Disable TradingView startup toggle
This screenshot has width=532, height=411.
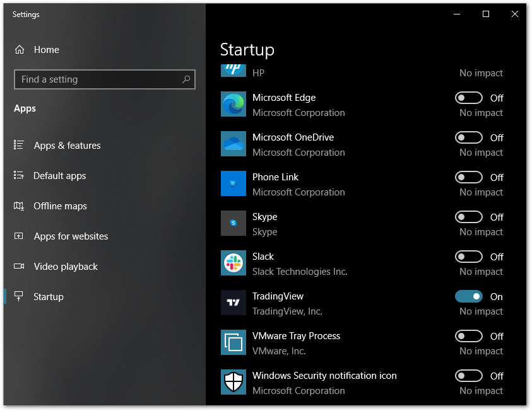(468, 296)
